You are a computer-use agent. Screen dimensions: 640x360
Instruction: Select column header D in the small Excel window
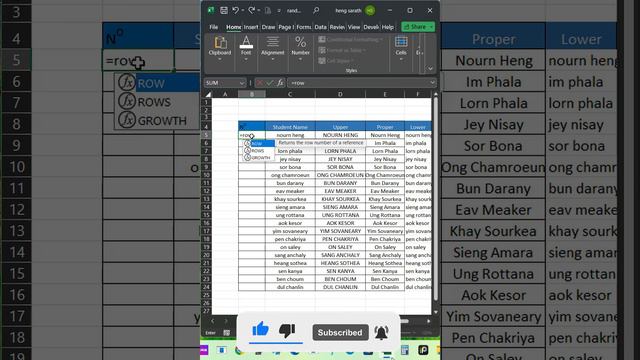coord(340,94)
